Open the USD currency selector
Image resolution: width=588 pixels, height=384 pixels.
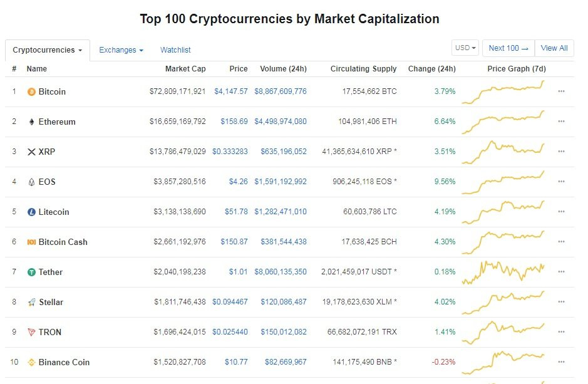(466, 48)
